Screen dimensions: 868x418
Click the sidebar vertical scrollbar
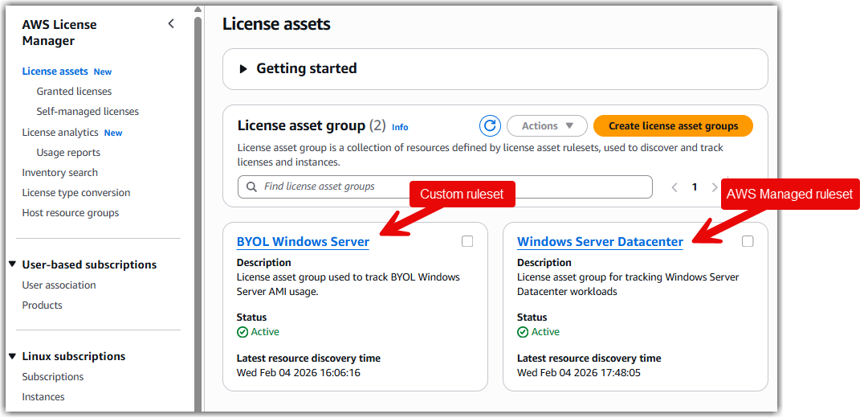[x=198, y=214]
